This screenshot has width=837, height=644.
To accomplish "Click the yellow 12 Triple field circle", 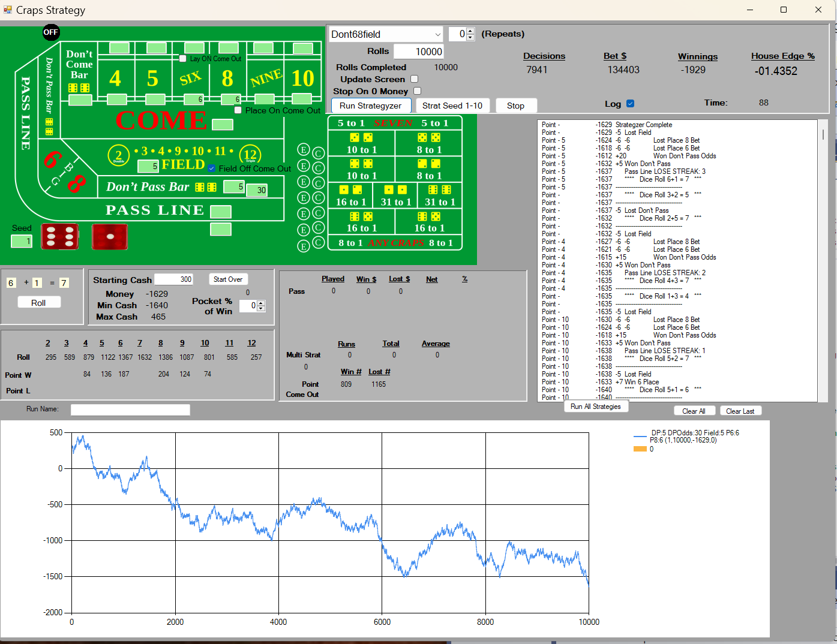I will tap(250, 155).
